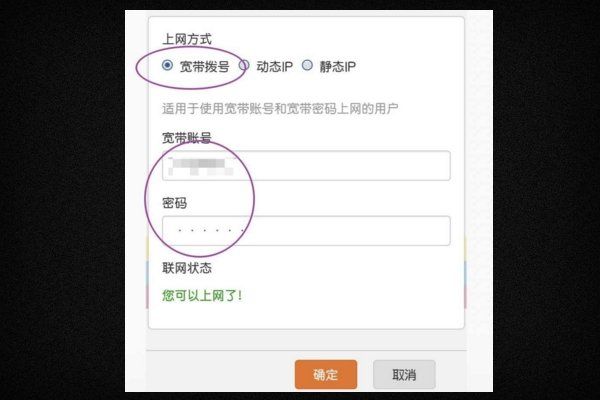Click the gray 适用于使用宽带账号 description text
The width and height of the screenshot is (600, 400).
click(x=280, y=109)
